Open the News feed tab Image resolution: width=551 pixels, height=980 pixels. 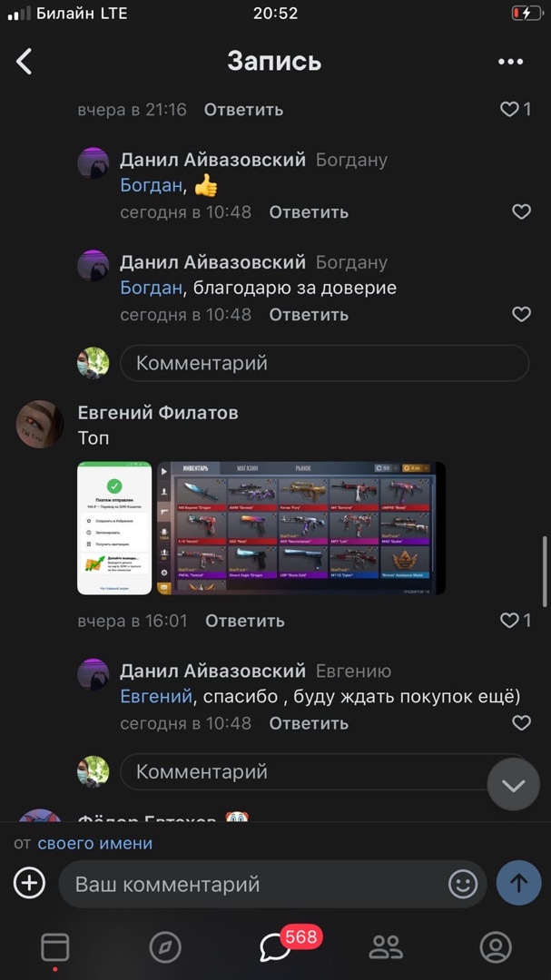pyautogui.click(x=55, y=947)
